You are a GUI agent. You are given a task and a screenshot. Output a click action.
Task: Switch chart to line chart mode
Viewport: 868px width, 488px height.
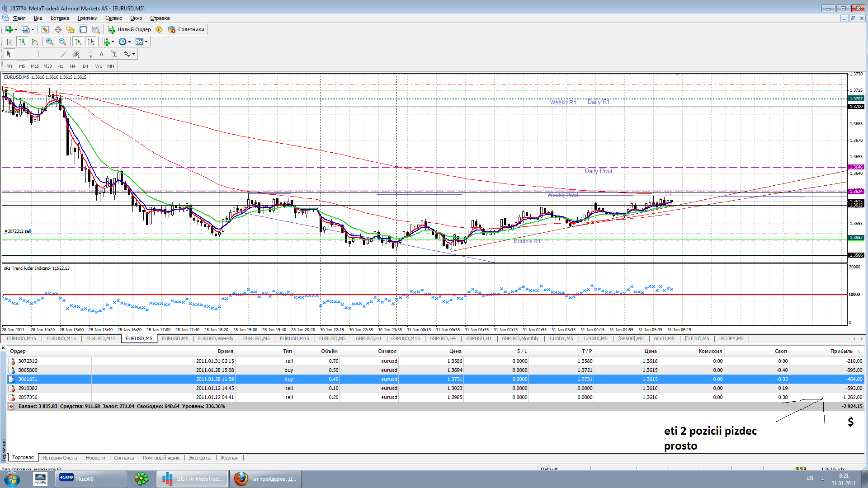[35, 42]
